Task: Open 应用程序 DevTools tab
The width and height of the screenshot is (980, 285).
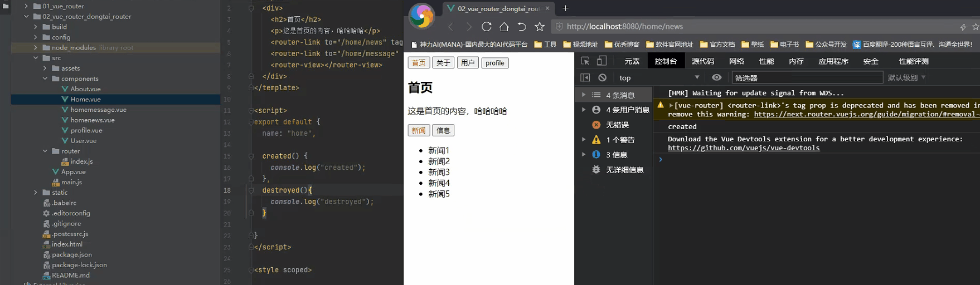Action: [x=833, y=61]
